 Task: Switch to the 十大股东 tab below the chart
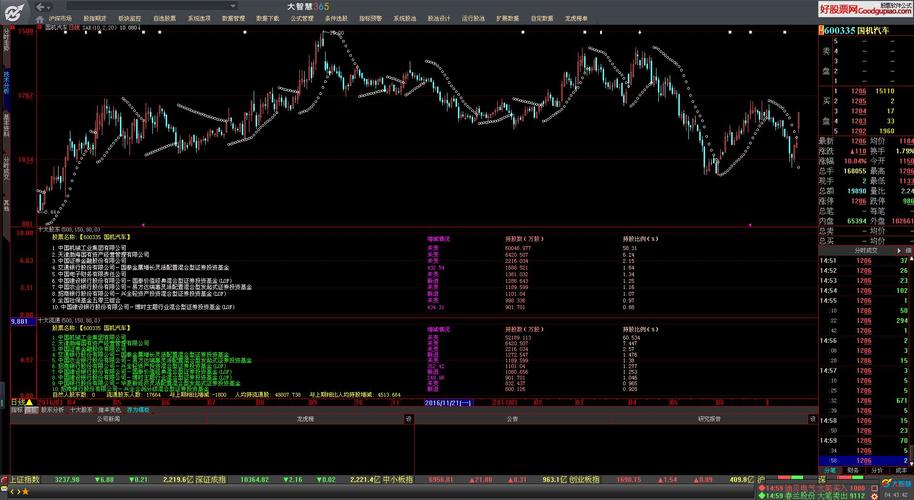pos(81,410)
